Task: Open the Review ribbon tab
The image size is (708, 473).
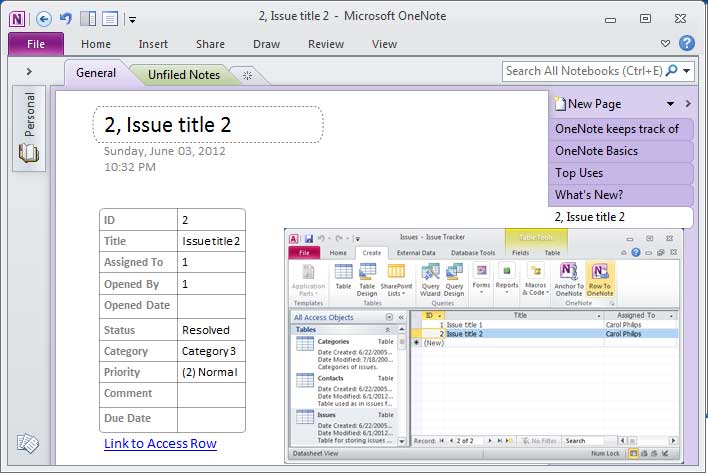Action: pos(326,44)
